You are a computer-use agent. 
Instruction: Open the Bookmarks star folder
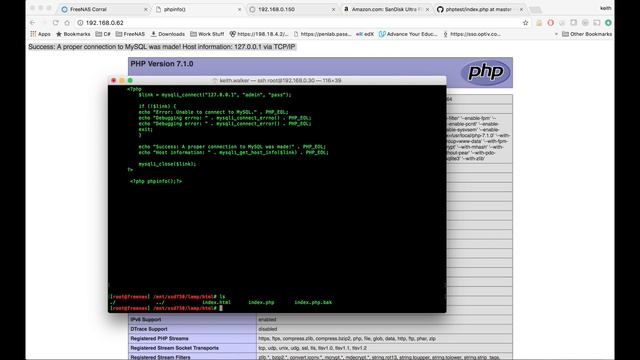point(73,34)
